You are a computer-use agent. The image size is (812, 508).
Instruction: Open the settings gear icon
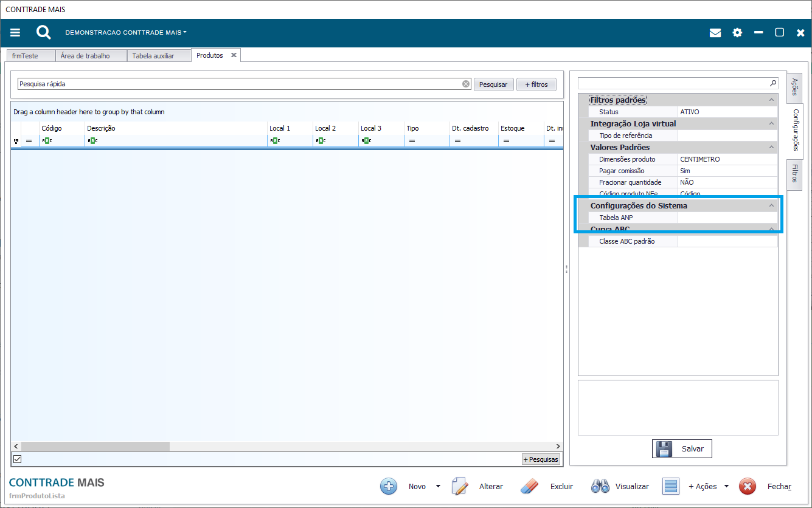737,33
